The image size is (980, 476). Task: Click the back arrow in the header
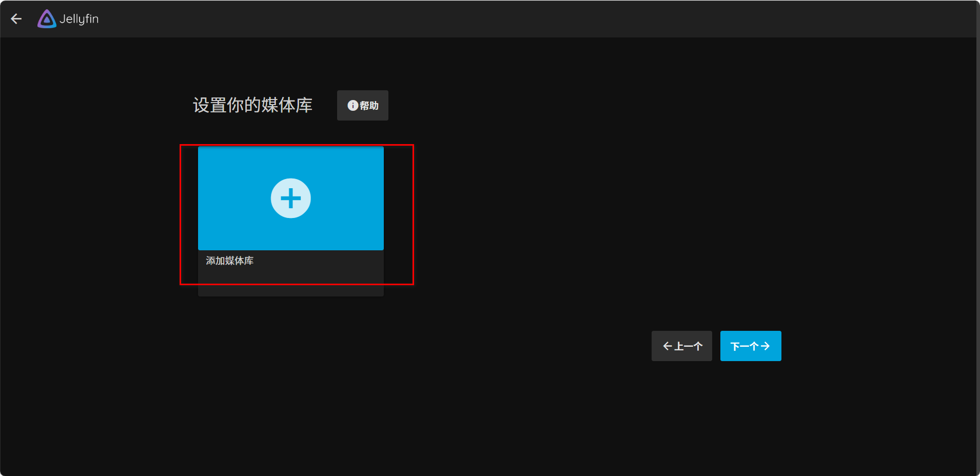[x=16, y=19]
